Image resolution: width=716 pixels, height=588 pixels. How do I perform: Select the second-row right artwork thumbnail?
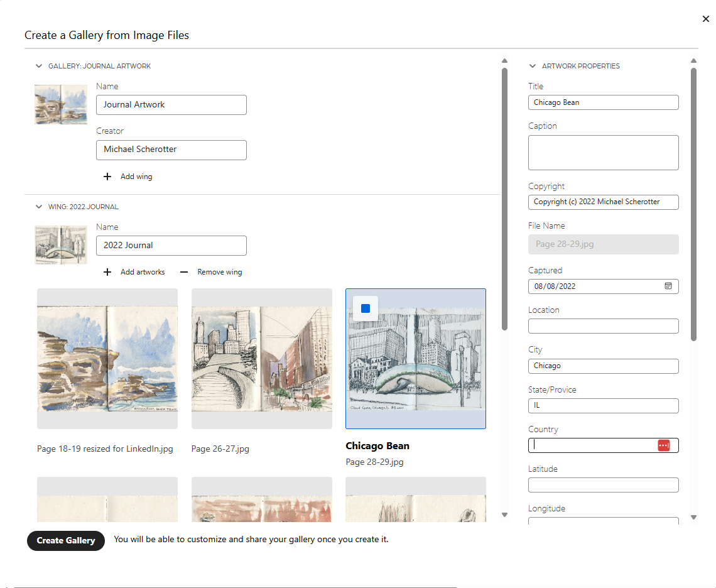[x=416, y=499]
